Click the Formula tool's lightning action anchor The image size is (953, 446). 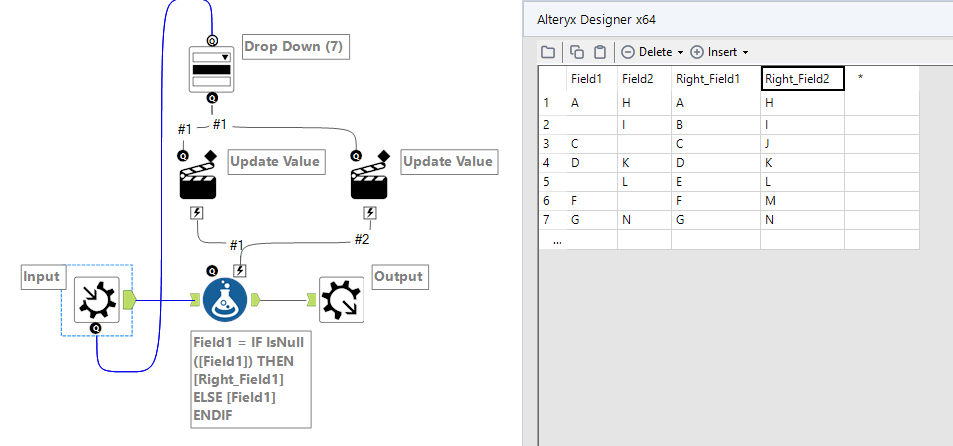coord(241,270)
